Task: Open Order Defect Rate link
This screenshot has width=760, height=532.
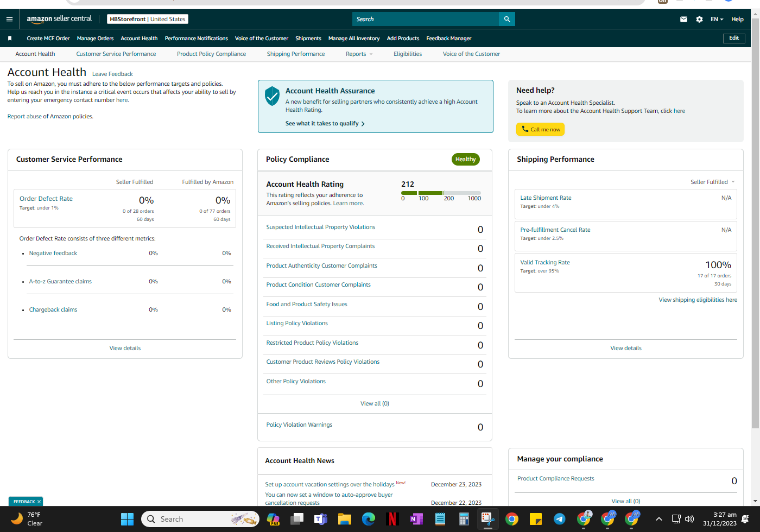Action: coord(46,199)
